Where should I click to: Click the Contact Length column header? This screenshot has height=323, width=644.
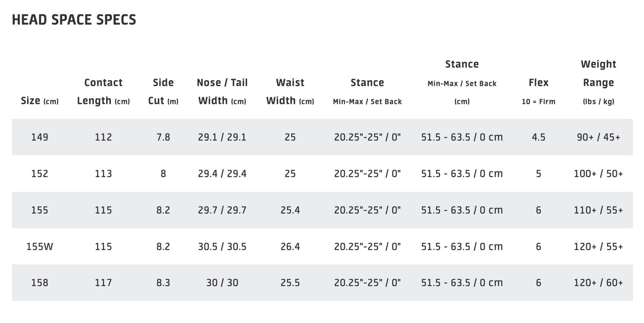pyautogui.click(x=103, y=92)
